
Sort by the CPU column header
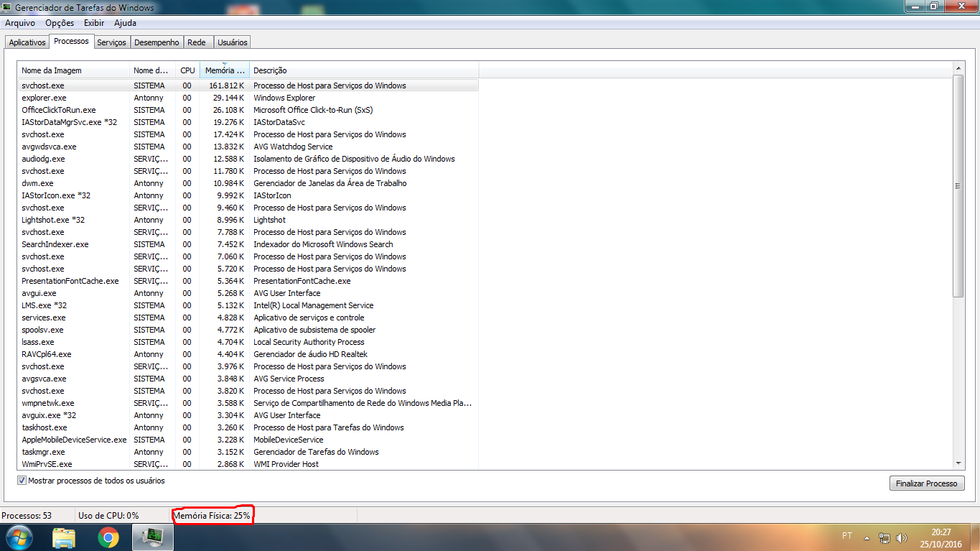point(187,70)
